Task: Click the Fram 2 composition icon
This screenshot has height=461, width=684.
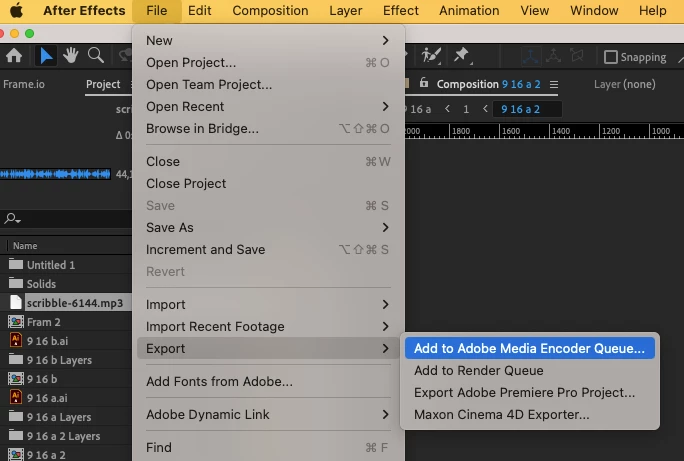Action: [16, 322]
